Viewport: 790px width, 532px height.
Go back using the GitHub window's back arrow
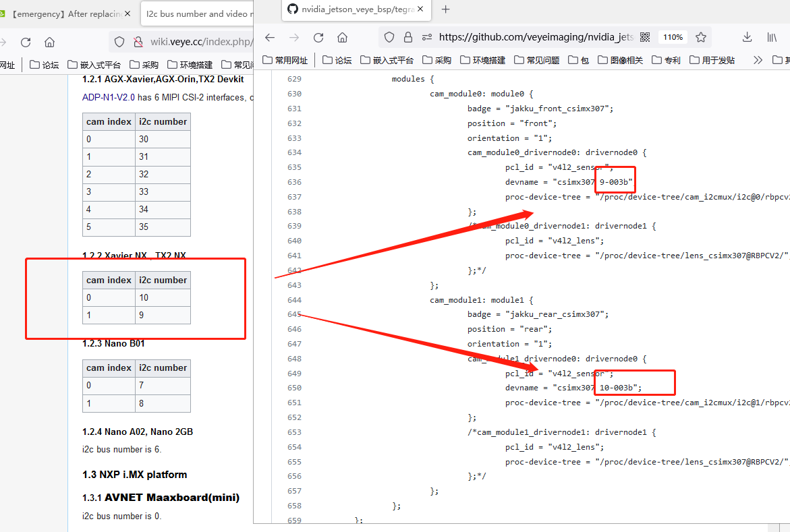pos(270,38)
